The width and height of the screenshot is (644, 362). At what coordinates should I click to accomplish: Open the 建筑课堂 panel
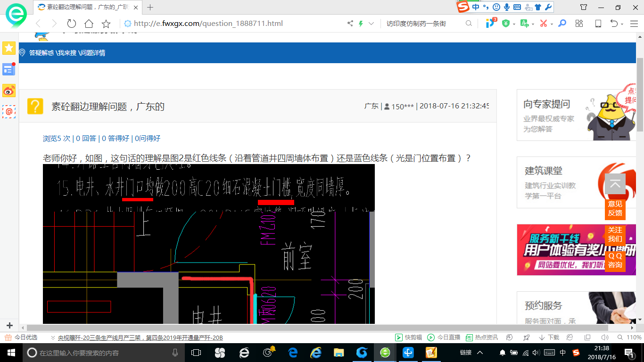tap(577, 182)
